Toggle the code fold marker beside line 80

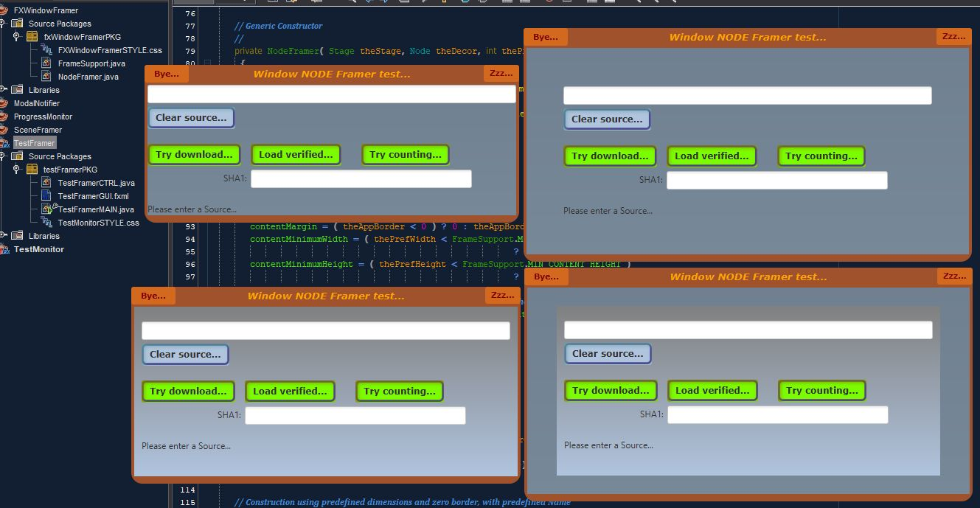click(x=208, y=63)
